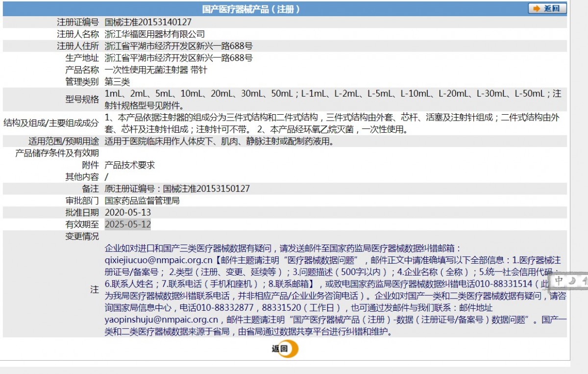
Task: Click the 注册人住所 address value
Action: point(179,46)
